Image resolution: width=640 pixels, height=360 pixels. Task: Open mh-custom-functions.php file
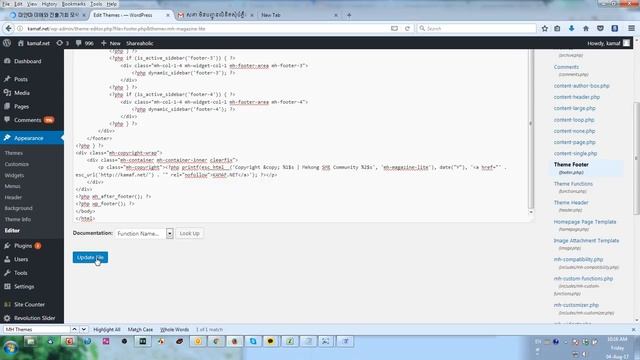583,278
